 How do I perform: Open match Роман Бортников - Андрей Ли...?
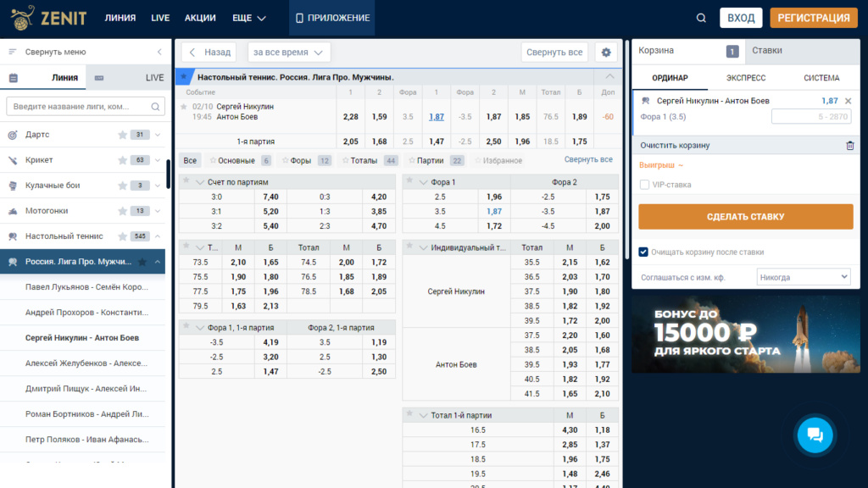(86, 413)
